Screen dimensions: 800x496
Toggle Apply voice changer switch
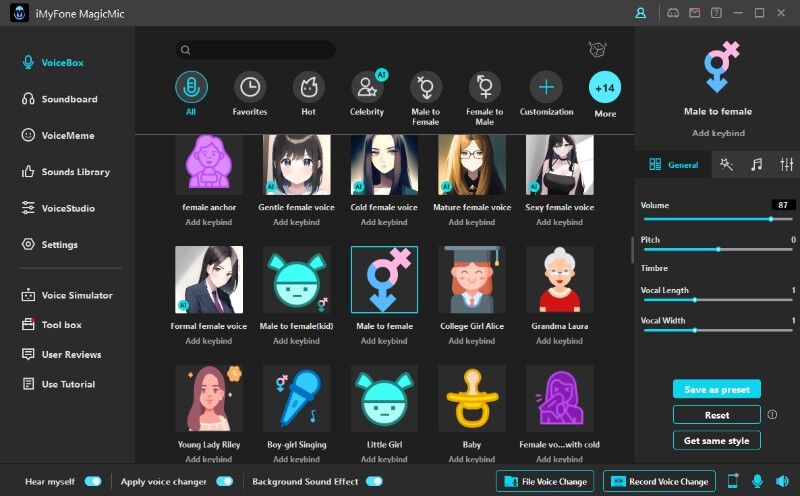tap(224, 481)
